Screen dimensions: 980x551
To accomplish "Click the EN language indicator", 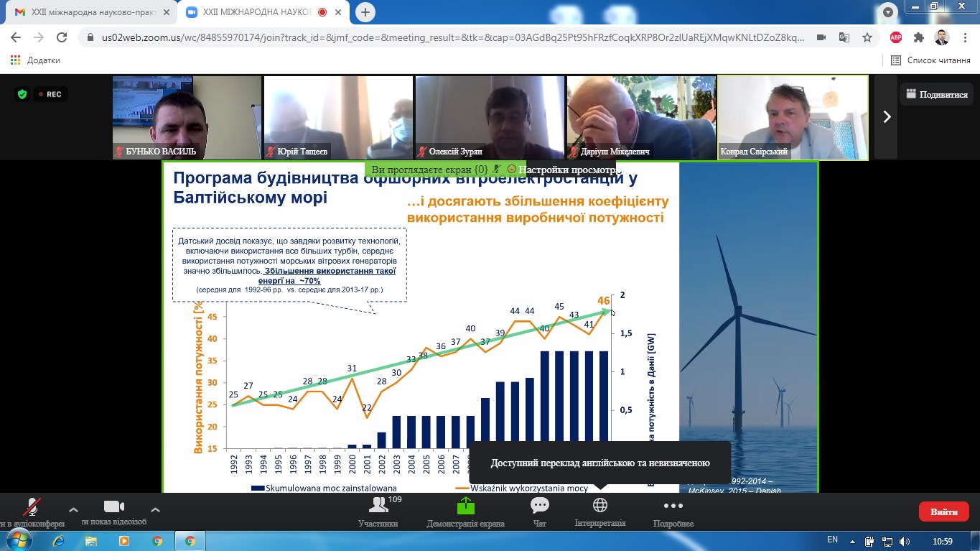I will tap(832, 540).
